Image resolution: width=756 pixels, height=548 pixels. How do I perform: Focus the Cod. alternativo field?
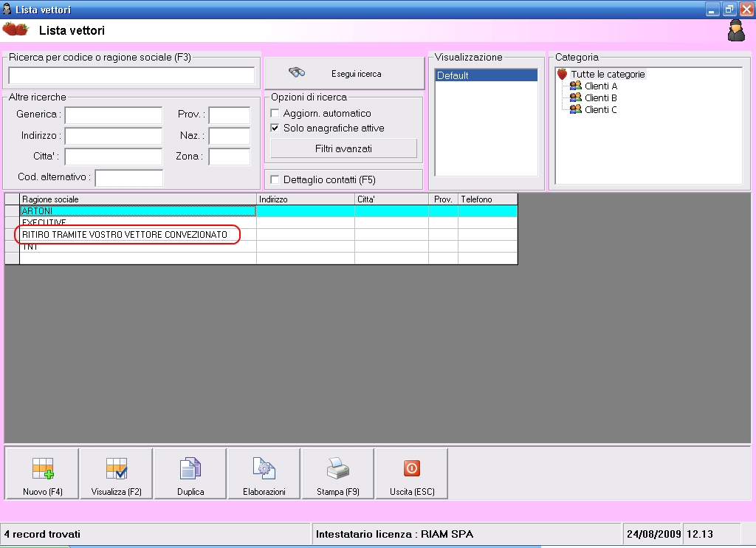pos(129,177)
